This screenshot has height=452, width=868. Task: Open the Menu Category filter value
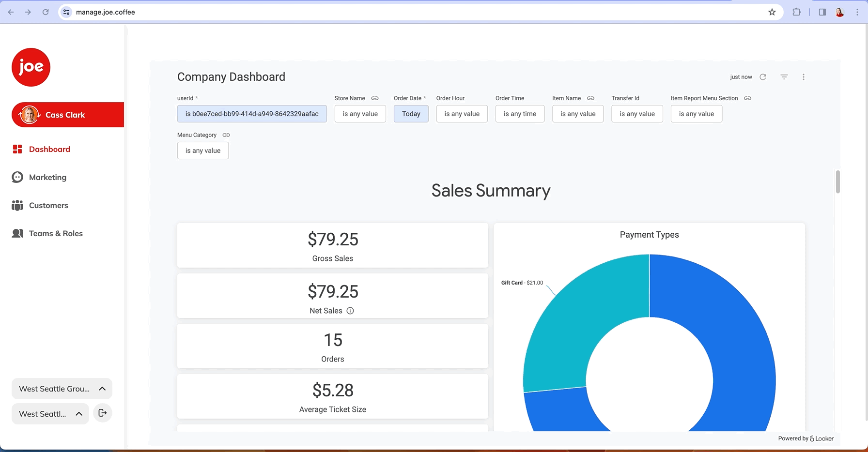click(x=203, y=151)
